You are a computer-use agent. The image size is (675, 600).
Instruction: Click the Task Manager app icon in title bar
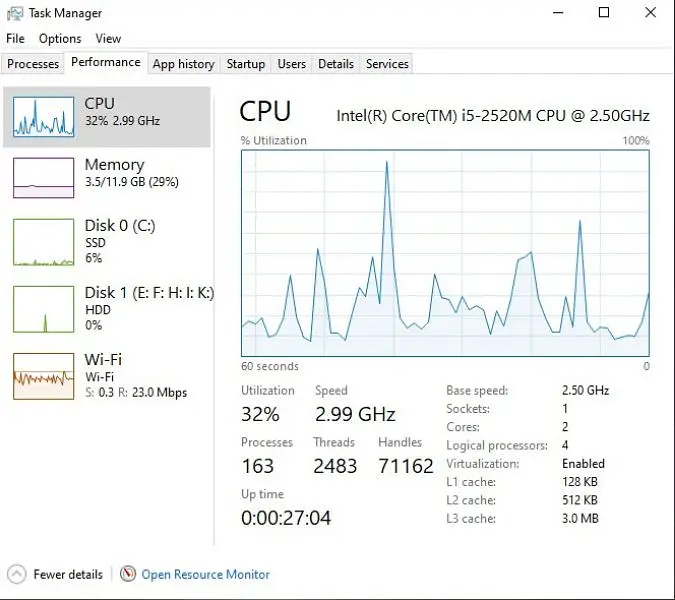coord(15,13)
